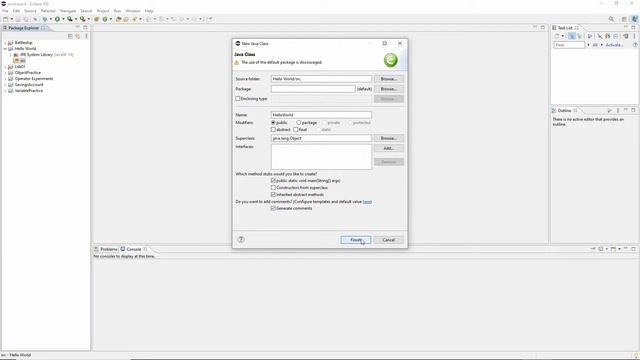Viewport: 640px width, 360px height.
Task: Click the Source folder text field
Action: coord(321,79)
